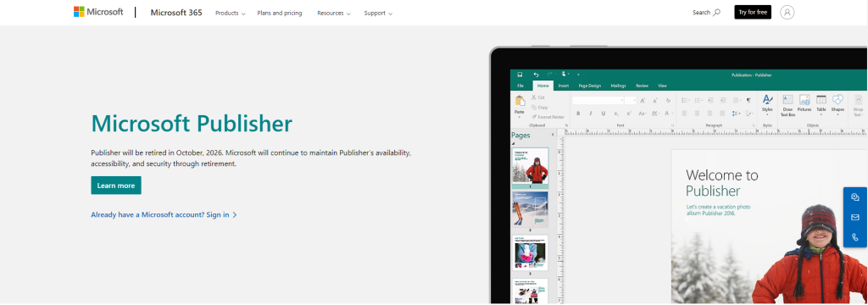Click the Microsoft logo
Screen dimensions: 868x305
(x=98, y=12)
